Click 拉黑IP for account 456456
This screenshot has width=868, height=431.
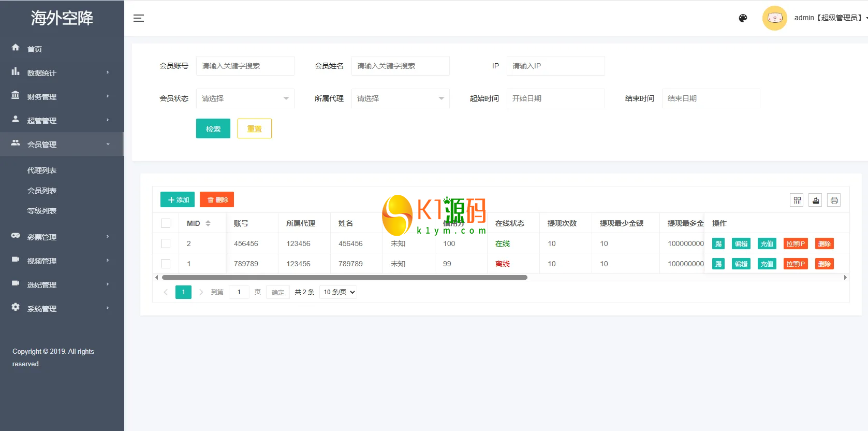coord(796,243)
